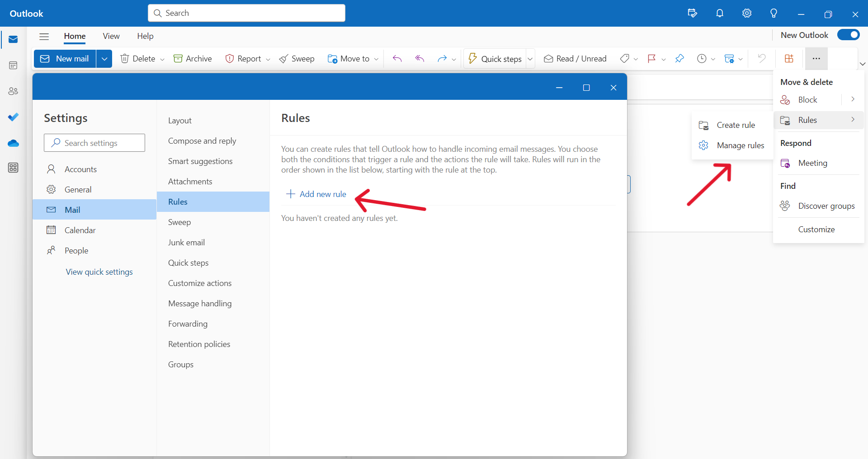Switch to the View tab

pos(111,36)
